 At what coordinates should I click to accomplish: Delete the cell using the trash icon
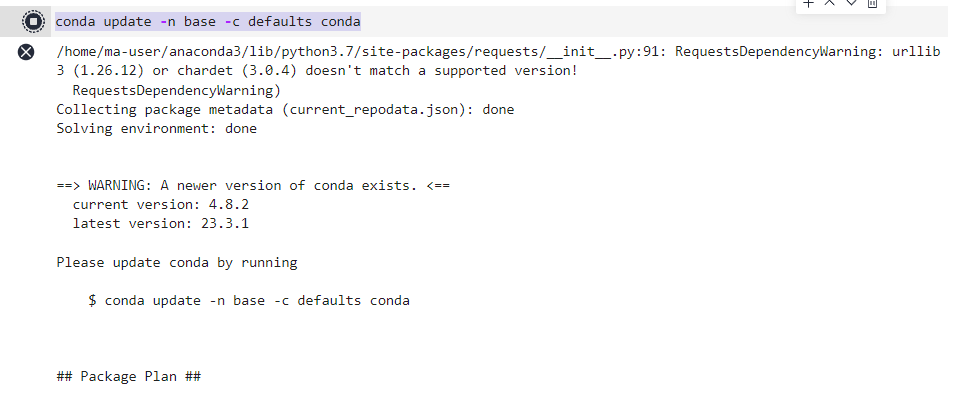872,4
